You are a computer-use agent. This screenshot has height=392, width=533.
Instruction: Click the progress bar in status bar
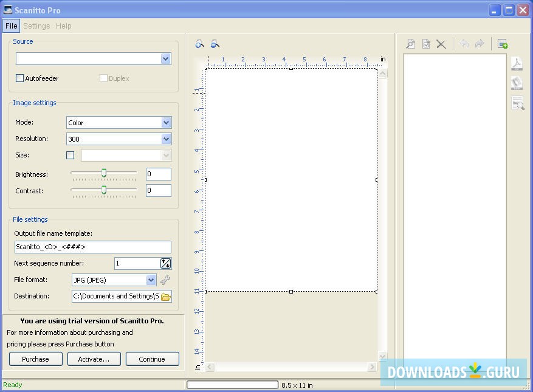233,385
